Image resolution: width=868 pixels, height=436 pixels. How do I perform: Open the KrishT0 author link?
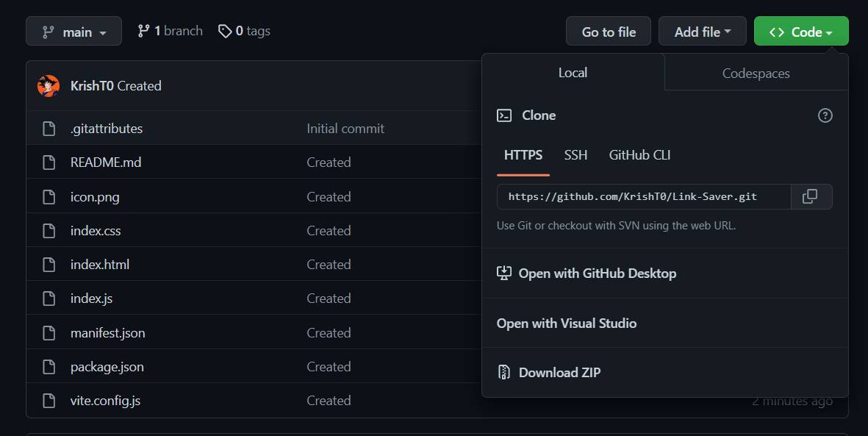pos(92,86)
